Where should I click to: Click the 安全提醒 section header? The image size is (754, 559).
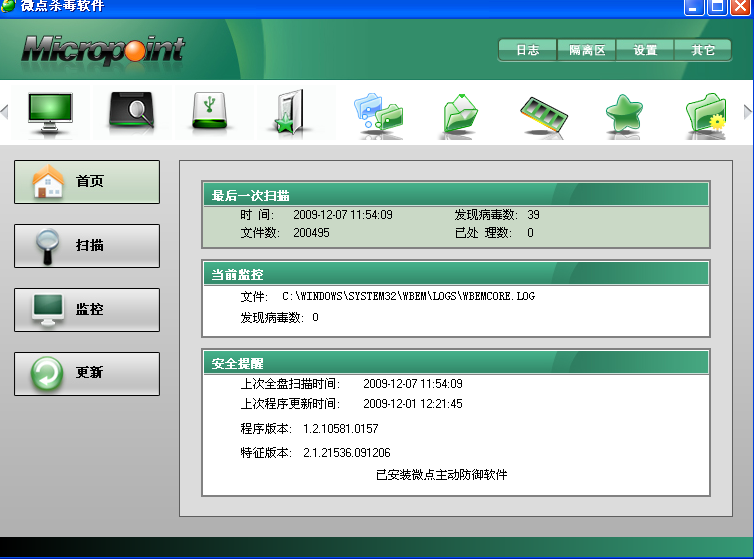pos(455,363)
